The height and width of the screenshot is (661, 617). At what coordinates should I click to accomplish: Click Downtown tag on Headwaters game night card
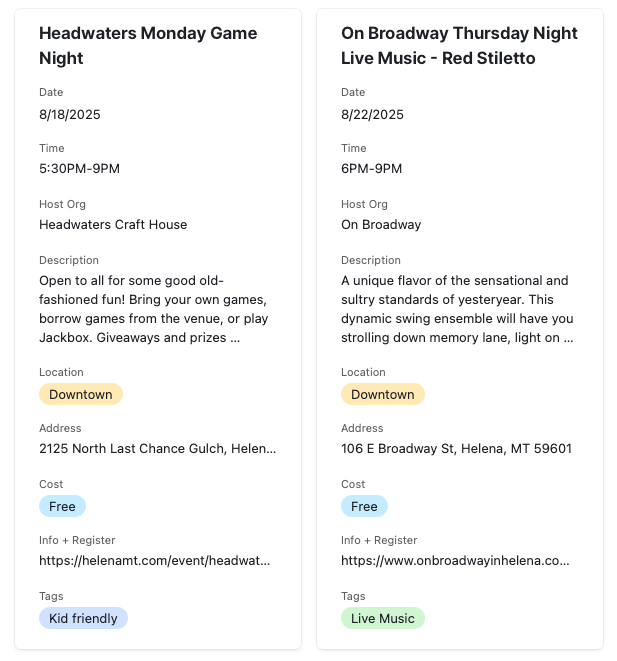[80, 394]
